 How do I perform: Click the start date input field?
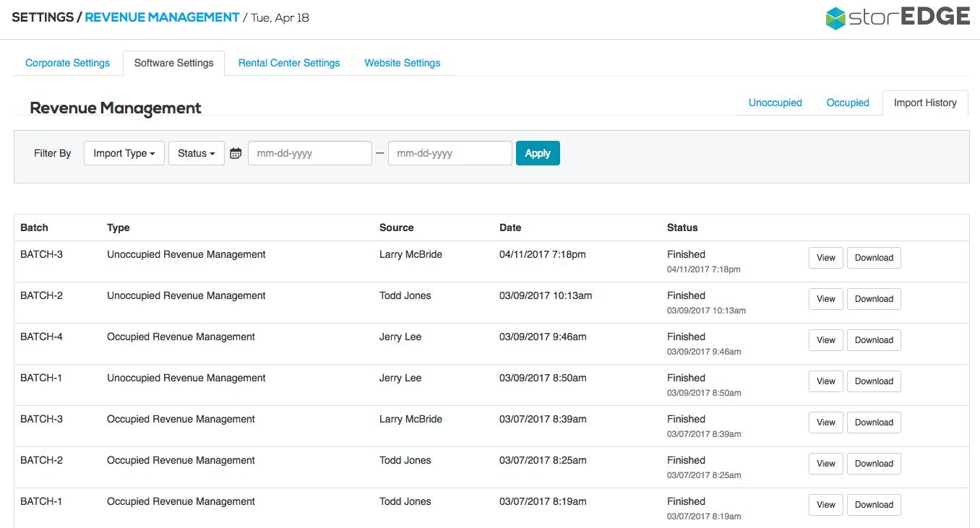[x=309, y=153]
